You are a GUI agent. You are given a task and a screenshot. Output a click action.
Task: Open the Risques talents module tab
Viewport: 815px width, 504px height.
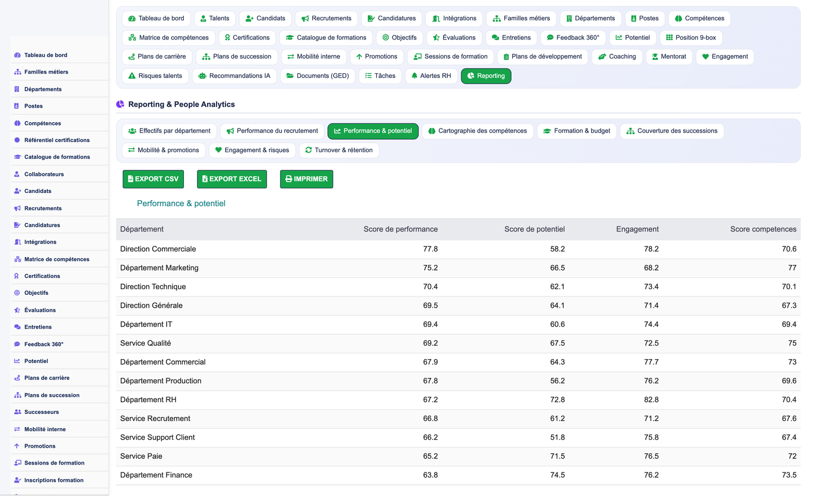(x=155, y=76)
